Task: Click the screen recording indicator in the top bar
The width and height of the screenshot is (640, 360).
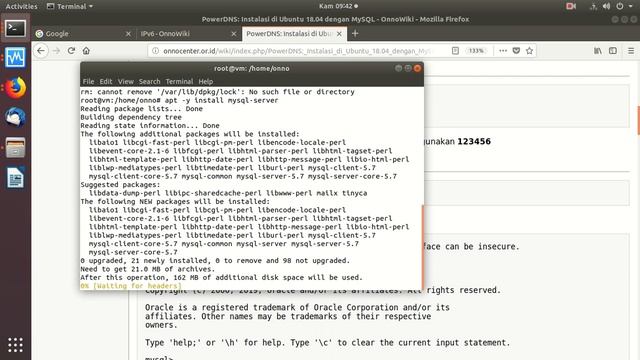Action: (571, 6)
